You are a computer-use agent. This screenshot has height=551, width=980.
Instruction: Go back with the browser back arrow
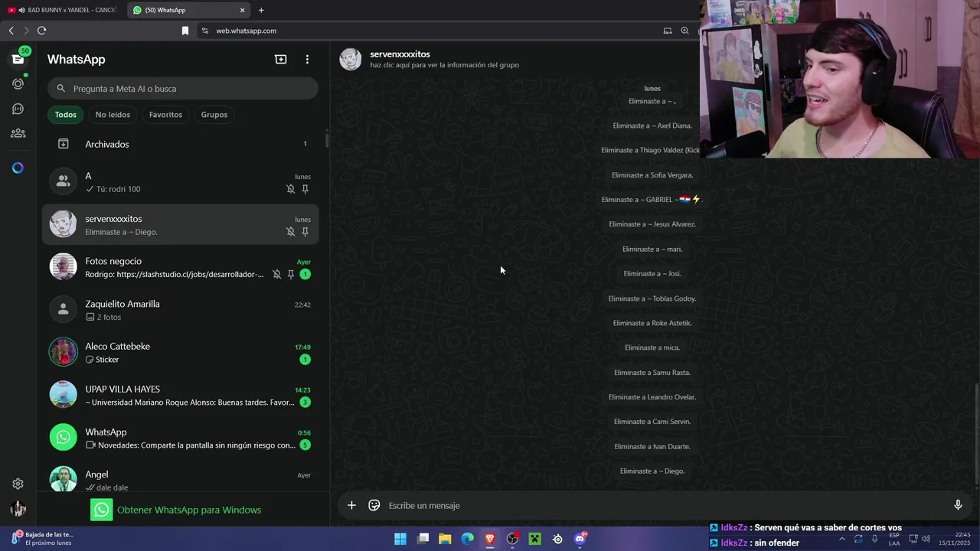pos(11,31)
